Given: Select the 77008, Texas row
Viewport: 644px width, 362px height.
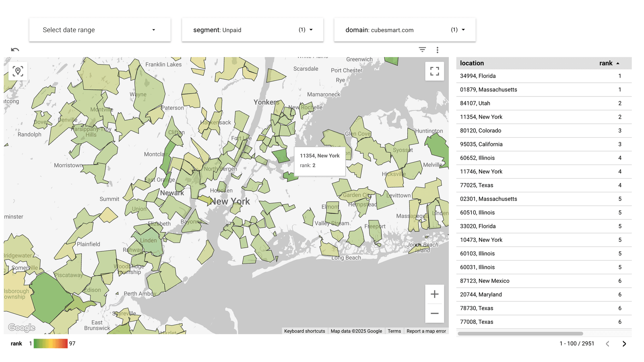Looking at the screenshot, I should [544, 322].
